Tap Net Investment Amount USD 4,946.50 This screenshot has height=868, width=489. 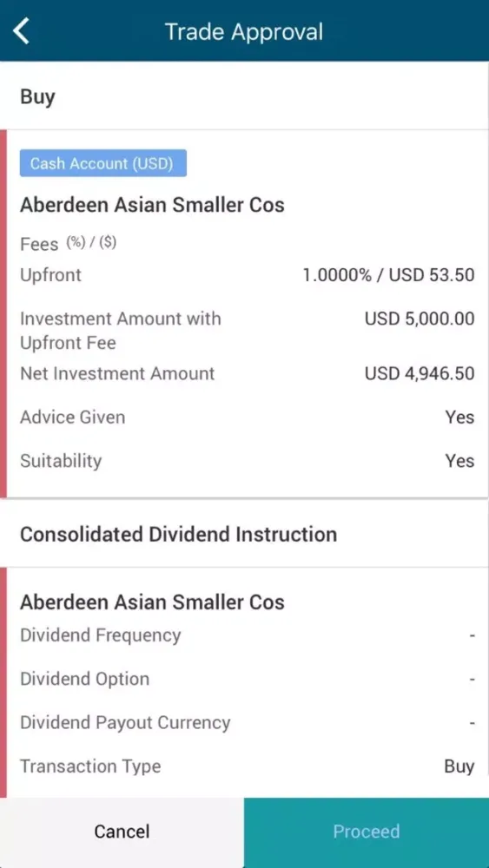click(x=420, y=373)
